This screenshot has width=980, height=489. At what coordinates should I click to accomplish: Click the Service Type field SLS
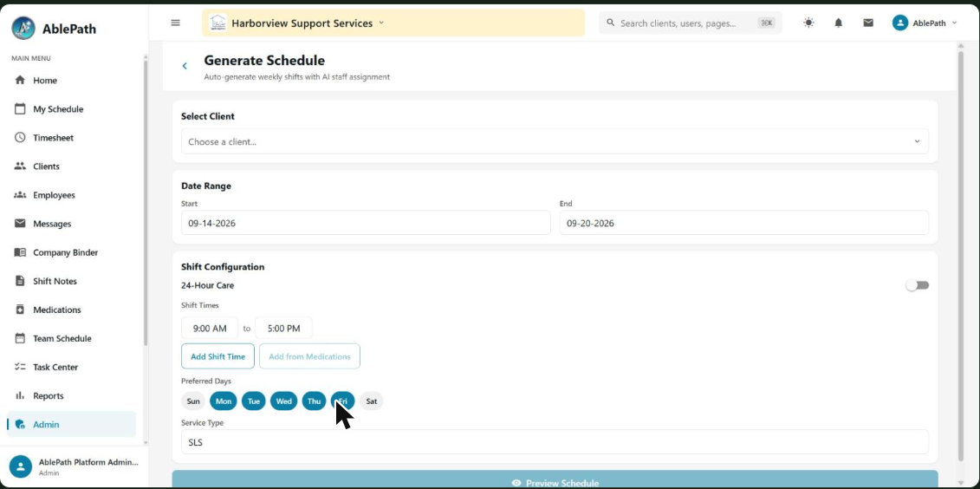[555, 442]
